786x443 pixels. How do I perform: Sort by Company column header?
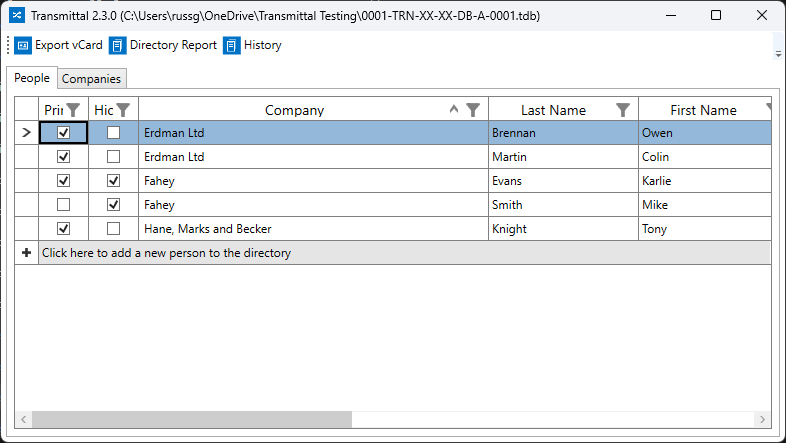click(294, 110)
